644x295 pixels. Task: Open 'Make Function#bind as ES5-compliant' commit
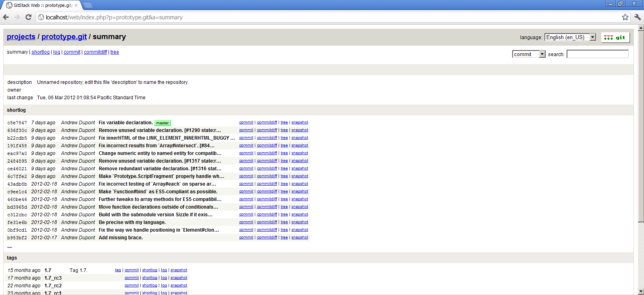tap(158, 192)
